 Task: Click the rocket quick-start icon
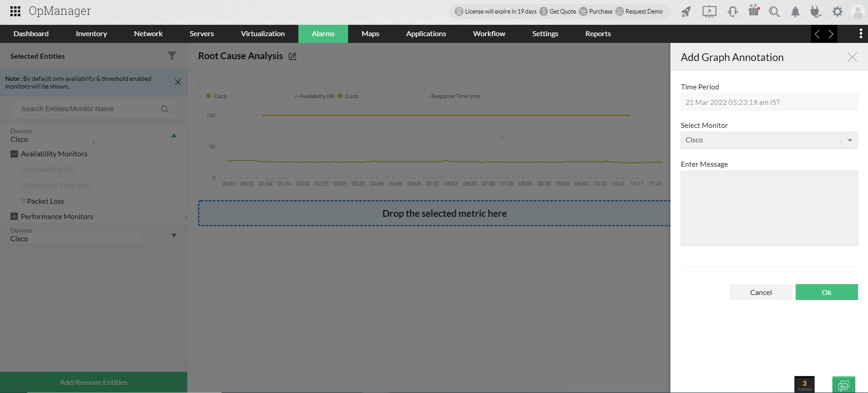[686, 12]
